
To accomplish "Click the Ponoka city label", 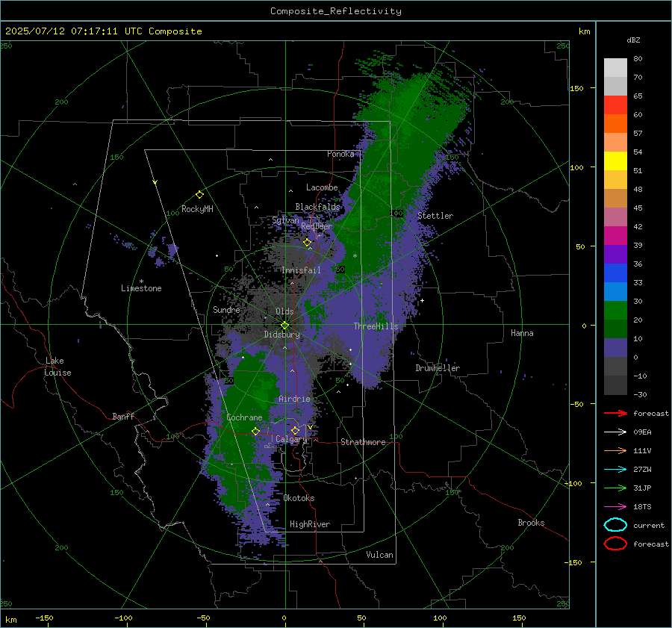I will [x=340, y=154].
